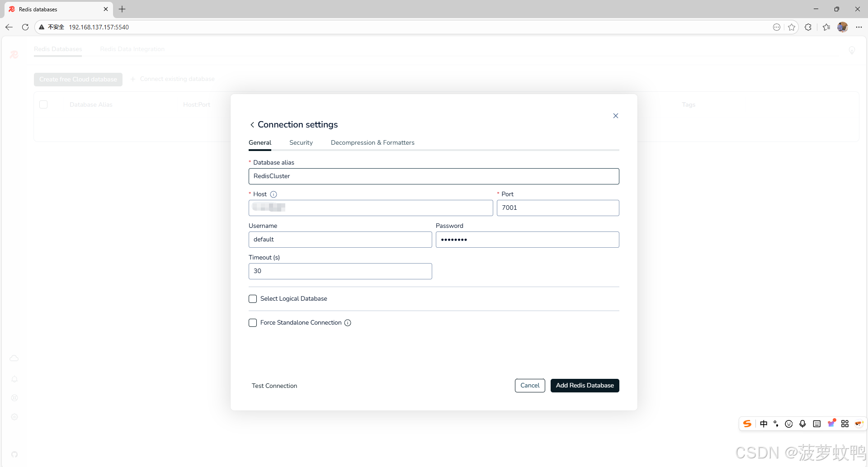This screenshot has width=868, height=467.
Task: Click the browser address bar URL
Action: tap(99, 27)
